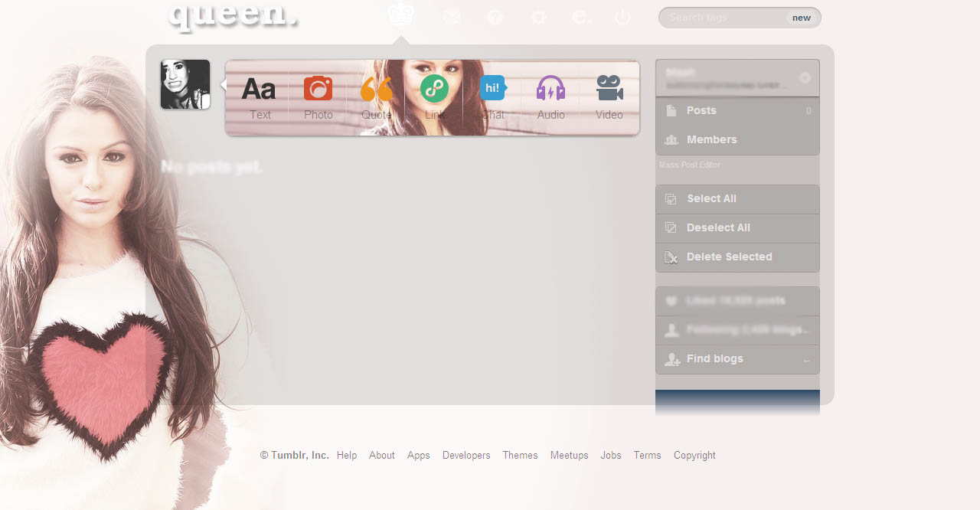Click the arrow beside Find blogs

806,360
